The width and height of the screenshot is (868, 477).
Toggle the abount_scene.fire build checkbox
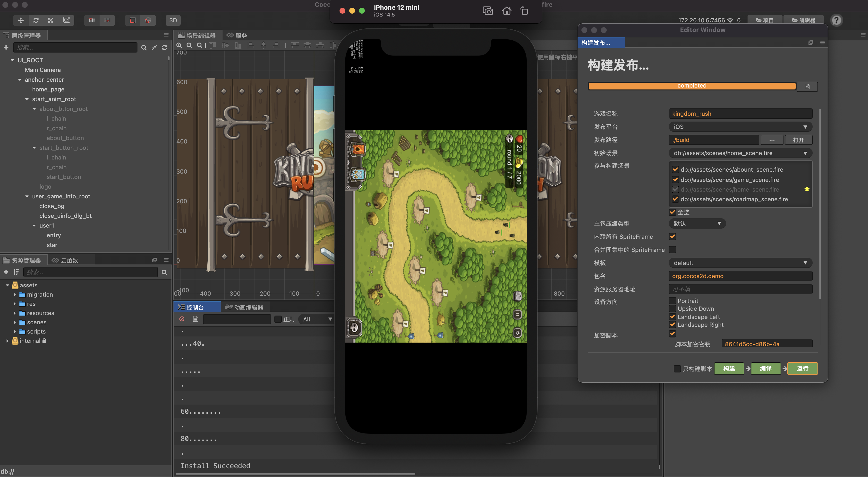[x=675, y=169]
